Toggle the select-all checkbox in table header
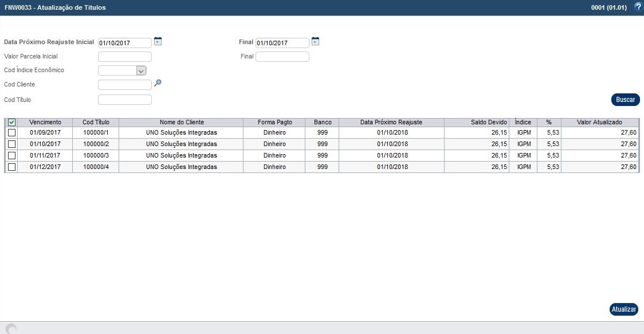644x334 pixels. [x=11, y=123]
